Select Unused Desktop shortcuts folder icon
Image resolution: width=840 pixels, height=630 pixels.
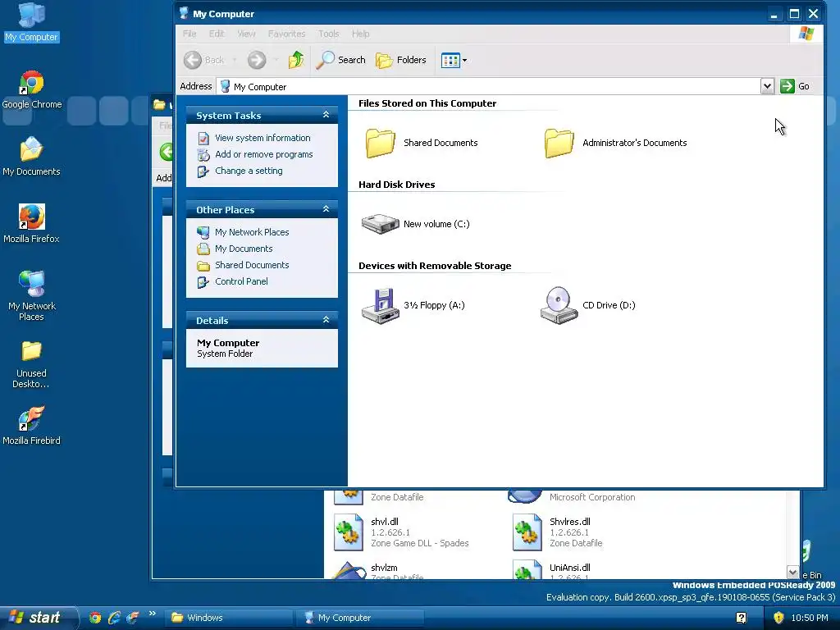pyautogui.click(x=32, y=364)
